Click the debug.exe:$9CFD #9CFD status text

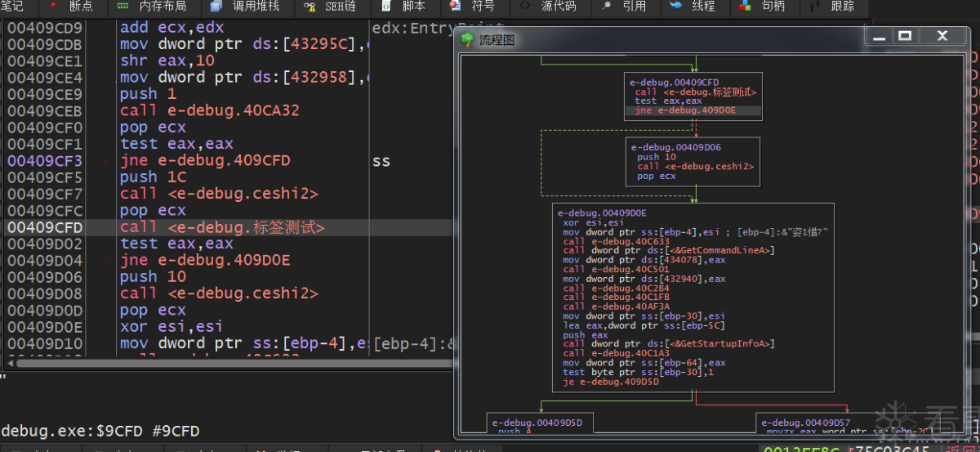[x=100, y=431]
